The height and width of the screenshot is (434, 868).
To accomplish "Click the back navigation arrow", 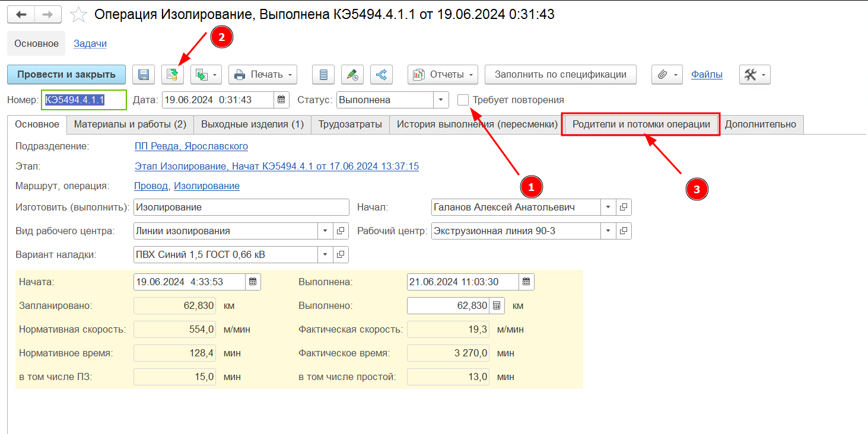I will click(21, 14).
